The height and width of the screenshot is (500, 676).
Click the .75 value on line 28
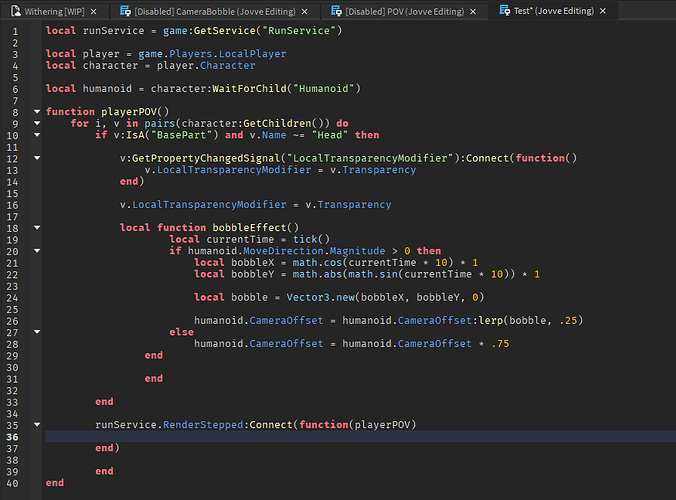pyautogui.click(x=500, y=344)
